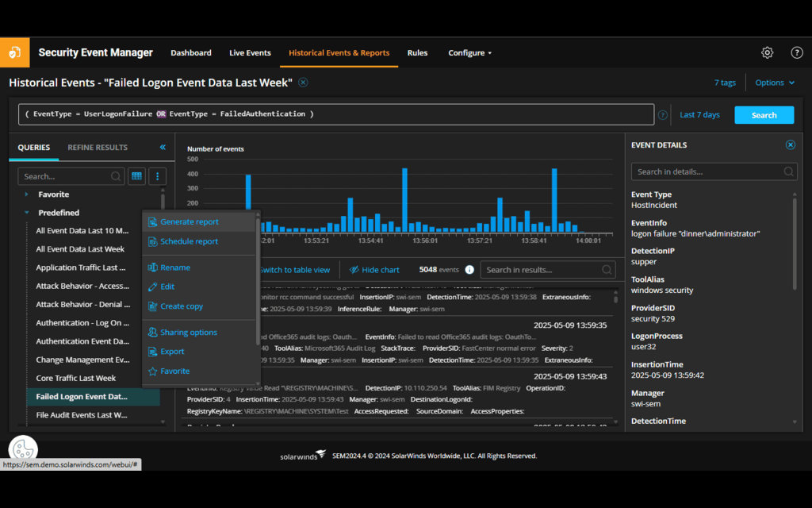This screenshot has height=508, width=812.
Task: Click the Security Event Manager logo icon
Action: coord(14,53)
